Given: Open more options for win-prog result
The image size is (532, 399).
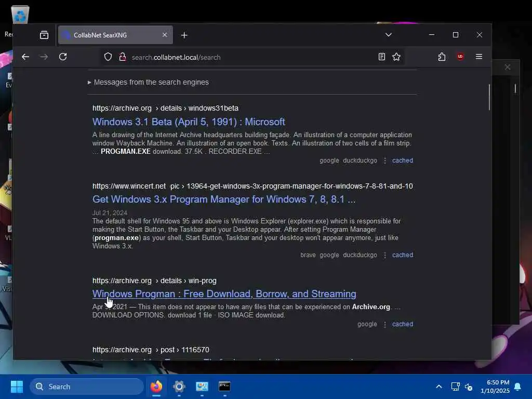Looking at the screenshot, I should pos(385,324).
